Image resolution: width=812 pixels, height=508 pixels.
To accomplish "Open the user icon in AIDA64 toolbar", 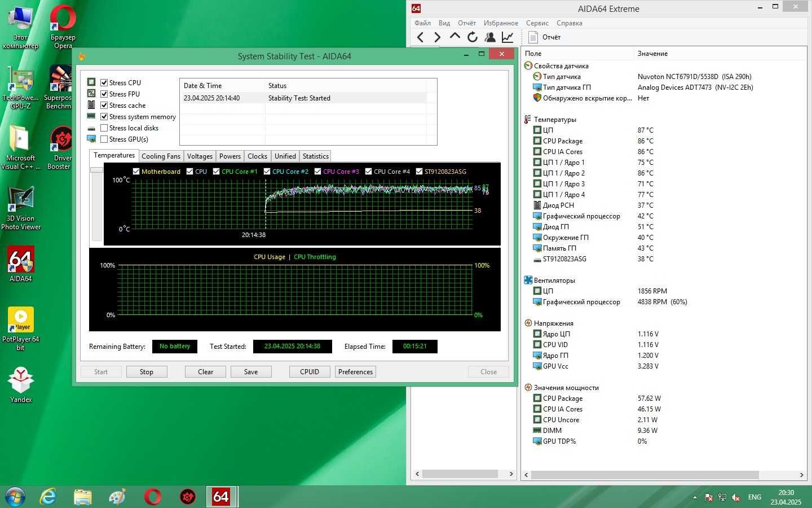I will [490, 37].
